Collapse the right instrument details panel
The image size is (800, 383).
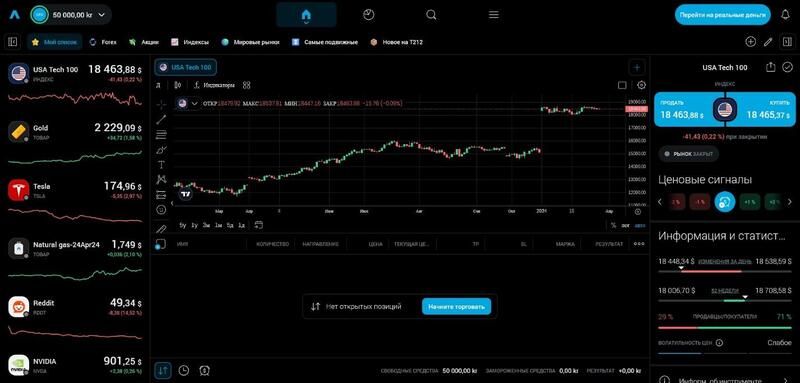(786, 42)
